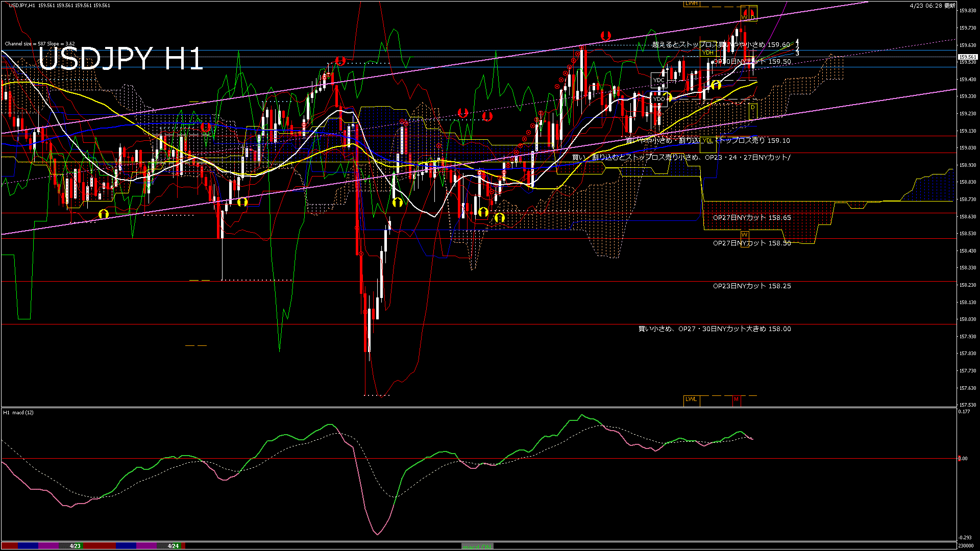Screen dimensions: 980x551
Task: Click the YDO marker box
Action: [659, 99]
